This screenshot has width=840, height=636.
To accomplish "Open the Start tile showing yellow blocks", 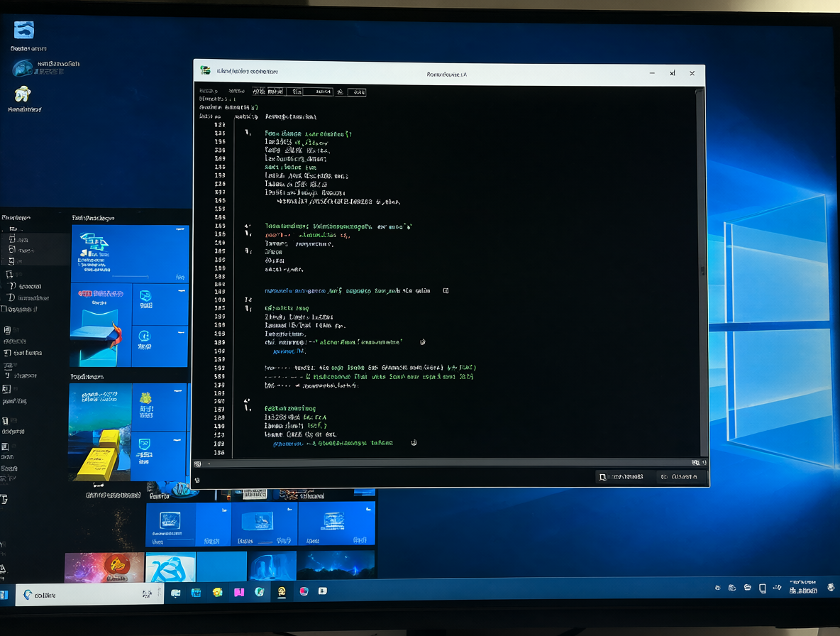I will coord(100,432).
